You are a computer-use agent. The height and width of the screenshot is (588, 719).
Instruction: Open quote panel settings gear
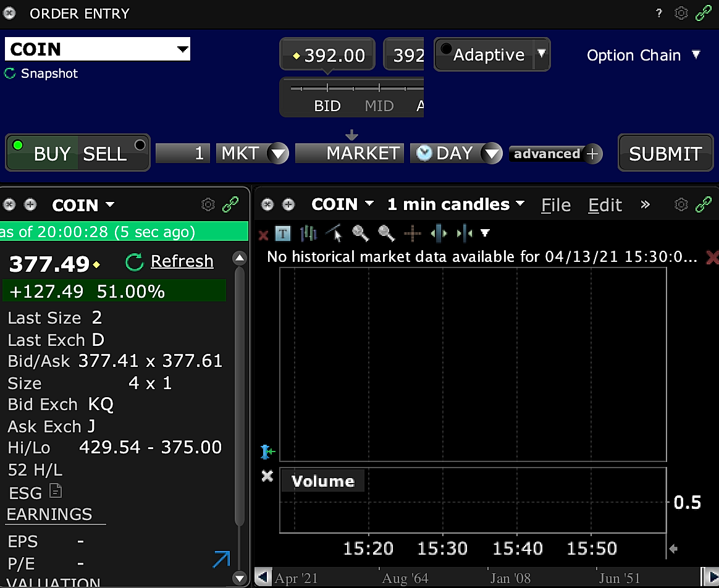tap(208, 204)
